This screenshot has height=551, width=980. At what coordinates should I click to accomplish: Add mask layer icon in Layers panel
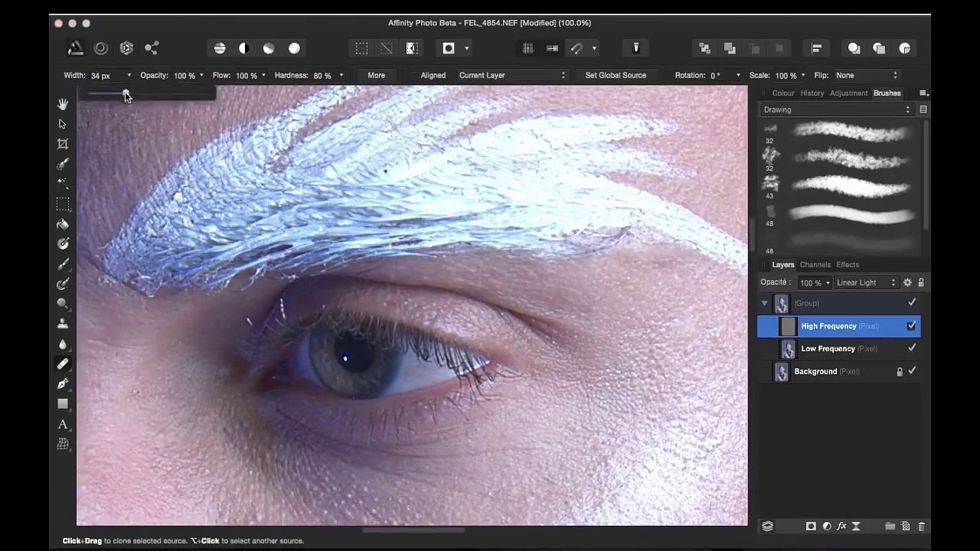click(811, 527)
